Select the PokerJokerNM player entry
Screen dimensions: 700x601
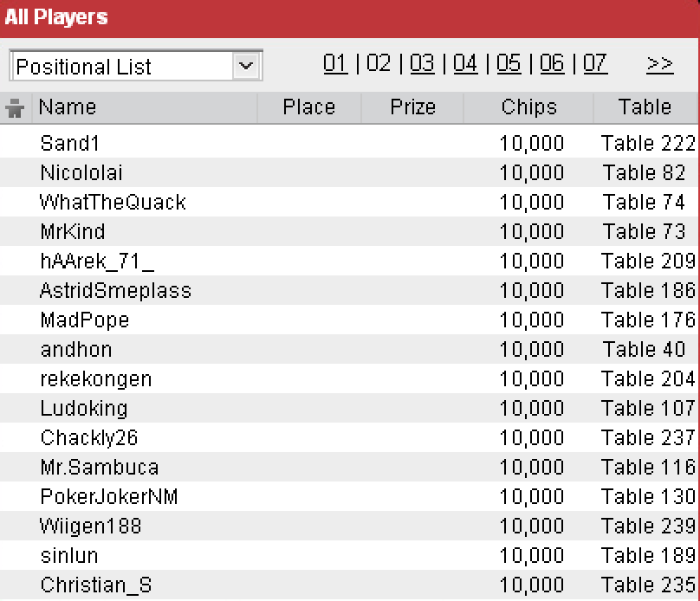(x=348, y=496)
